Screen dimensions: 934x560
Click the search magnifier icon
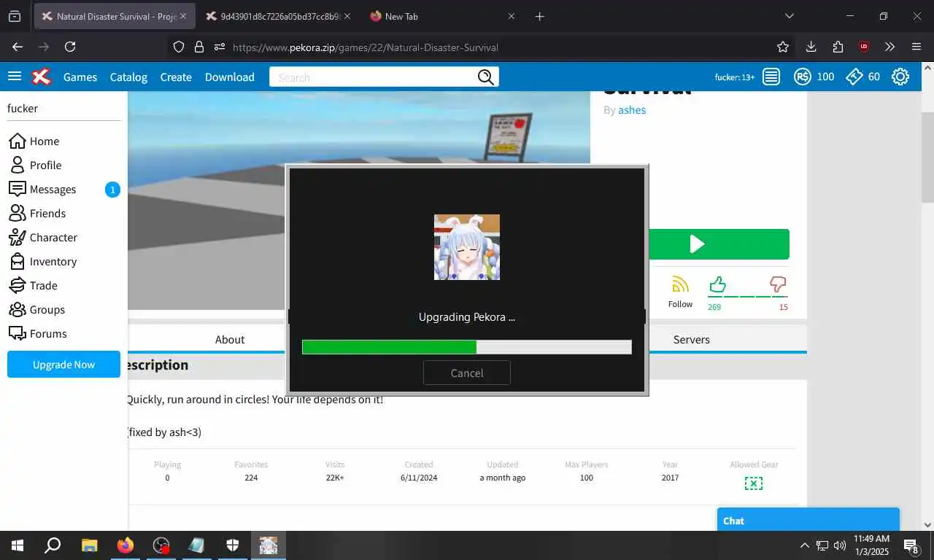486,77
